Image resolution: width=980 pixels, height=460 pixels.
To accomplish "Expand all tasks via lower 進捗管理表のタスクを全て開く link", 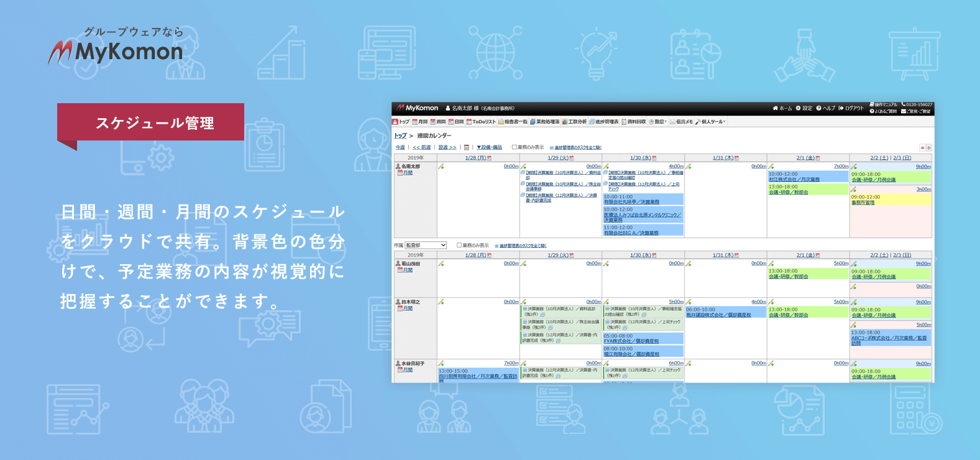I will coord(523,246).
